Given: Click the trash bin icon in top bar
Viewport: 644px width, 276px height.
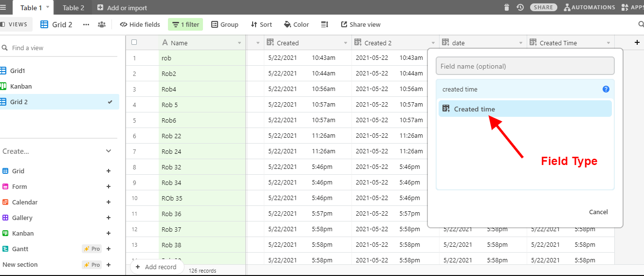Looking at the screenshot, I should point(507,7).
